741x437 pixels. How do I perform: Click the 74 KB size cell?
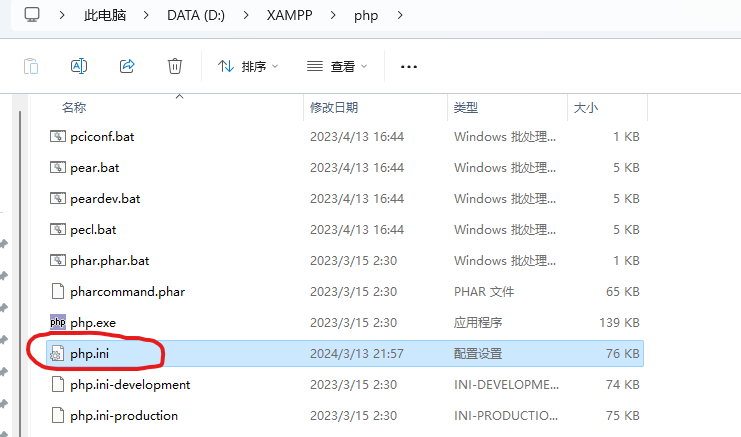click(623, 385)
